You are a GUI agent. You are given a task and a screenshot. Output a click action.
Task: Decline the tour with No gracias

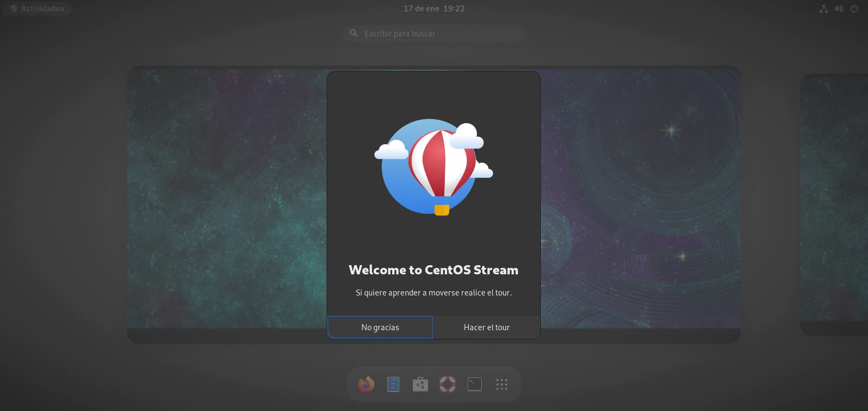380,327
